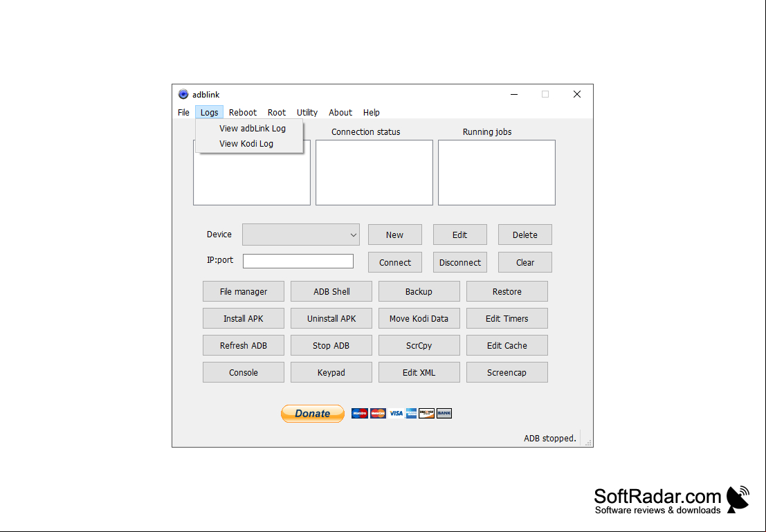
Task: Click the Delete device button
Action: point(525,235)
